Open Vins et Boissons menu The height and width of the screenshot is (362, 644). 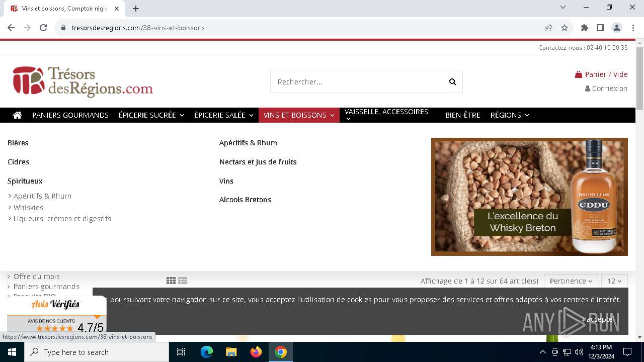tap(299, 115)
